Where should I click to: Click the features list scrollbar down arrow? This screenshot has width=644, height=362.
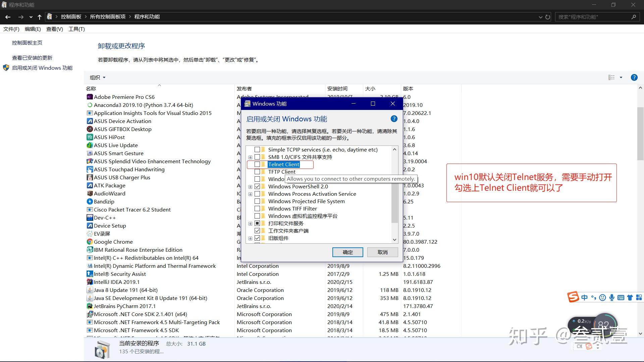(x=394, y=240)
